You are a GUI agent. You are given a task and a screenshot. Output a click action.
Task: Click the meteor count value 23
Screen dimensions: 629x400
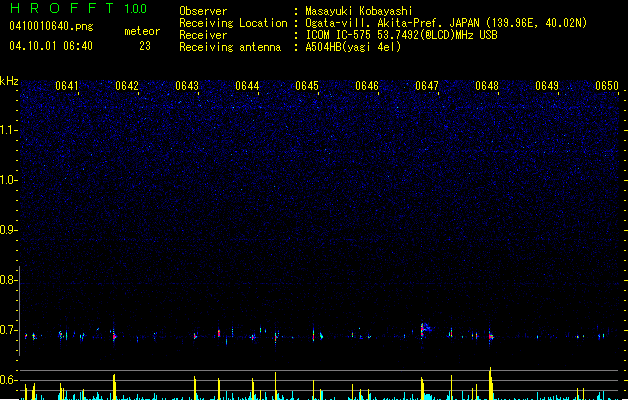(145, 46)
